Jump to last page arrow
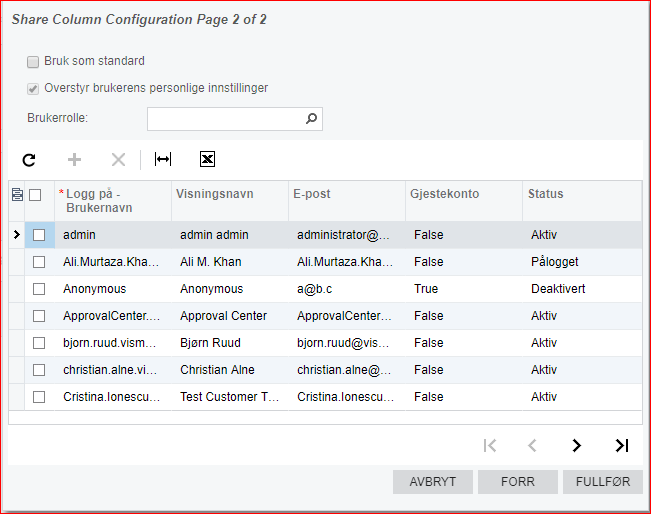 tap(621, 445)
